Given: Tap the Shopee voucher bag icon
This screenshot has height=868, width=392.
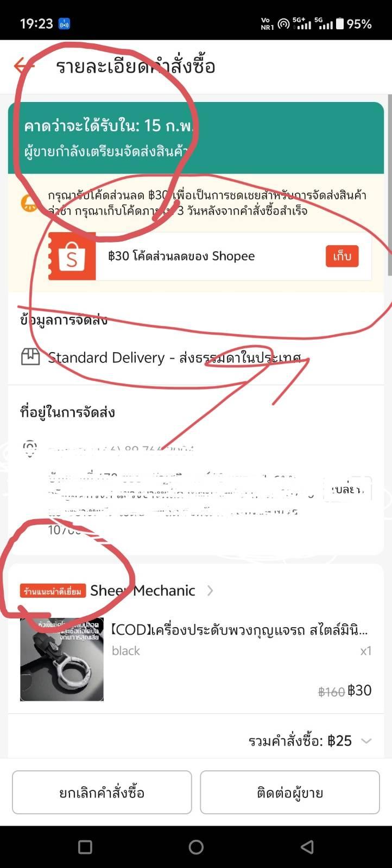Looking at the screenshot, I should [x=72, y=257].
